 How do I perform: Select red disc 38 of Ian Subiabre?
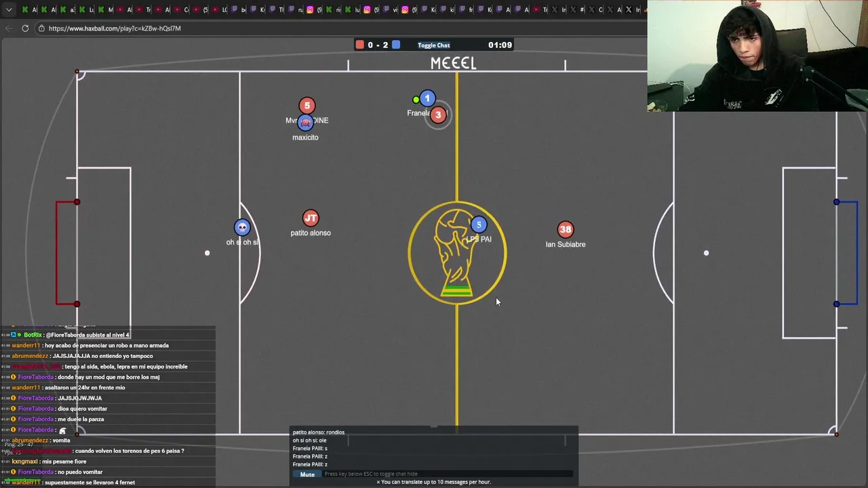pos(566,230)
